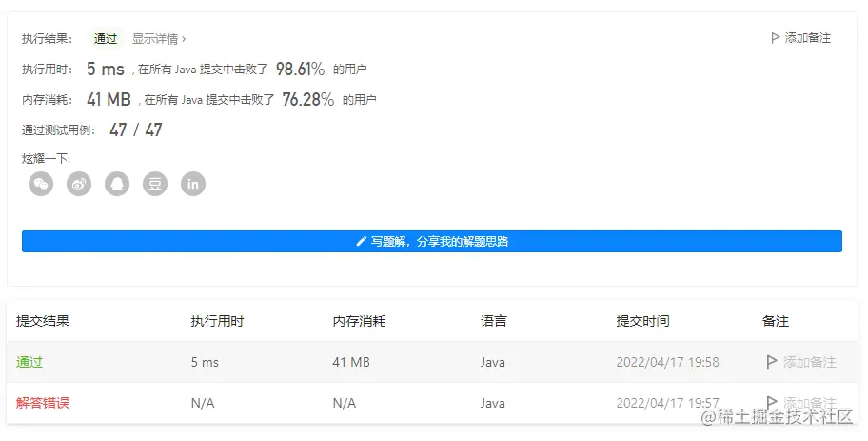Click the 内存消耗 column header
Image resolution: width=868 pixels, height=441 pixels.
click(359, 321)
